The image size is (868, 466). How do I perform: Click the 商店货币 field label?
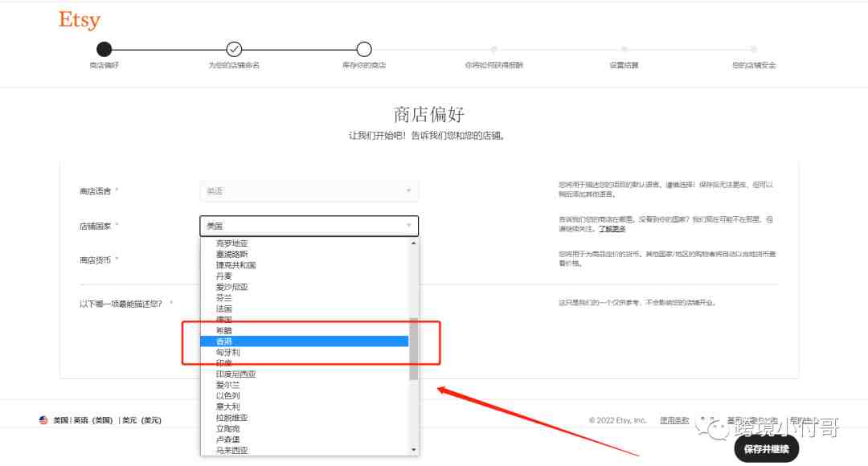(95, 260)
